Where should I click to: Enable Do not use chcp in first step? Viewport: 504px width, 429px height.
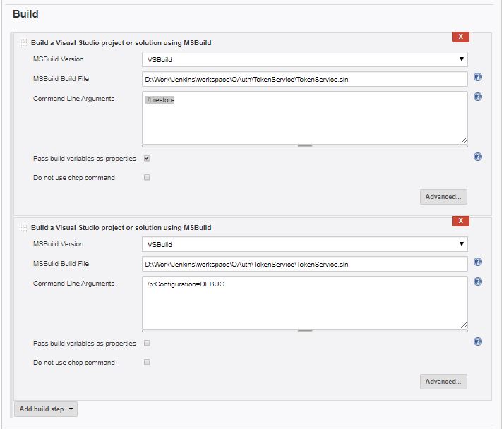pyautogui.click(x=147, y=177)
